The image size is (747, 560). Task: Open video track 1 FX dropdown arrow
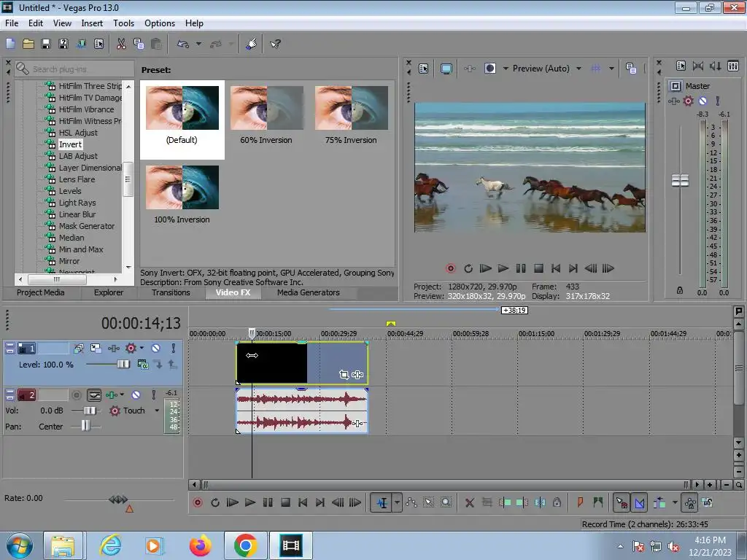(x=142, y=349)
